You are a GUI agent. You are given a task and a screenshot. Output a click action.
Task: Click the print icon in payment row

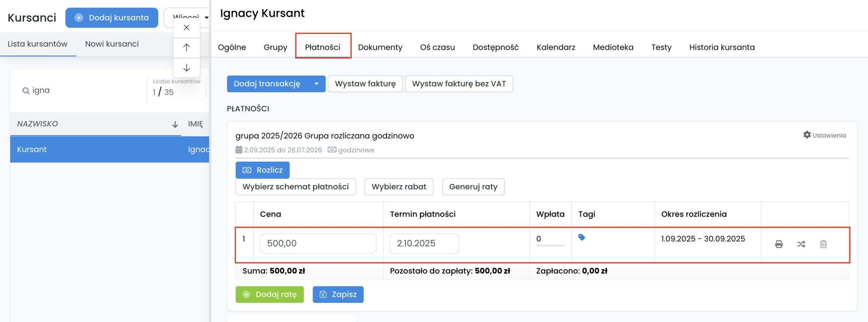click(x=779, y=244)
